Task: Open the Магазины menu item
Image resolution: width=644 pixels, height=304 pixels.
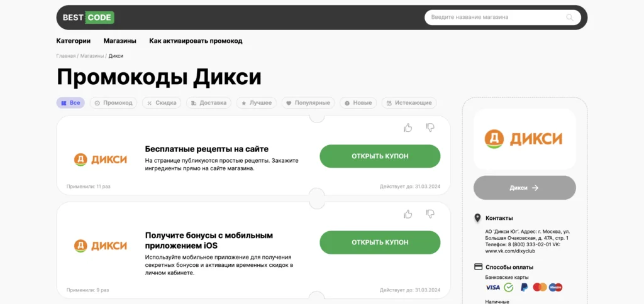Action: [120, 41]
